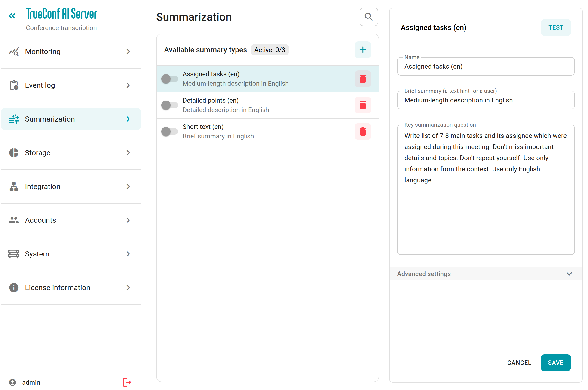Open the search magnifier icon
The width and height of the screenshot is (588, 390).
coord(368,17)
